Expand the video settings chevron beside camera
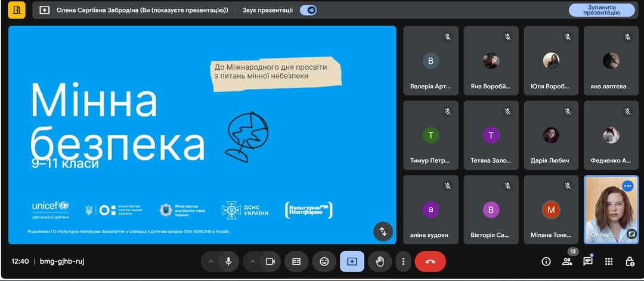The image size is (644, 281). tap(252, 262)
